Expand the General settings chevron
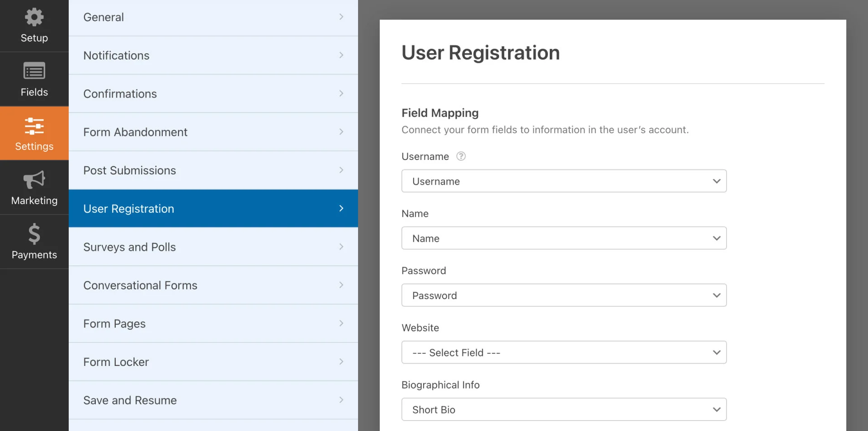The image size is (868, 431). (x=341, y=17)
